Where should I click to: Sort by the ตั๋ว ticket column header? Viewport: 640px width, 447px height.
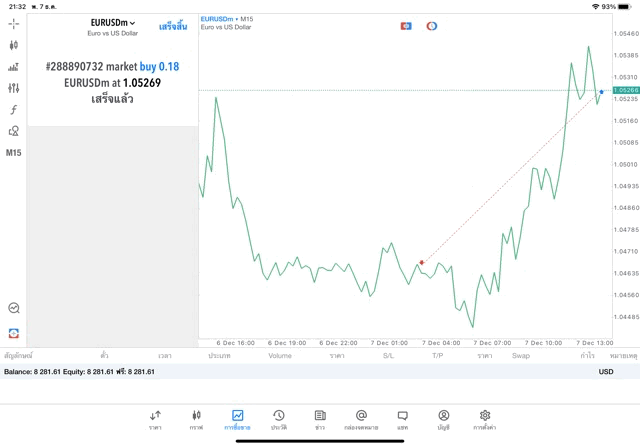coord(104,356)
